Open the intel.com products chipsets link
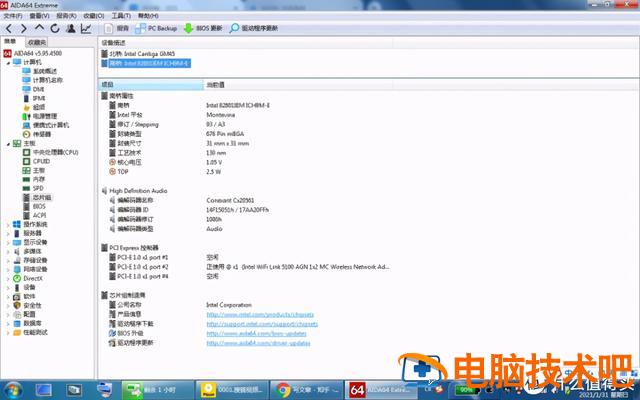The image size is (640, 400). coord(260,315)
